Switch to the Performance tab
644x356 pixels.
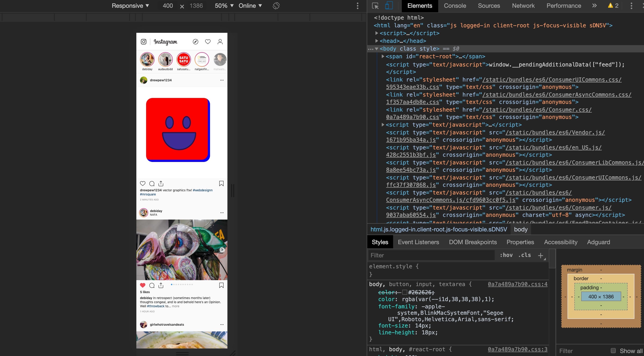point(564,6)
